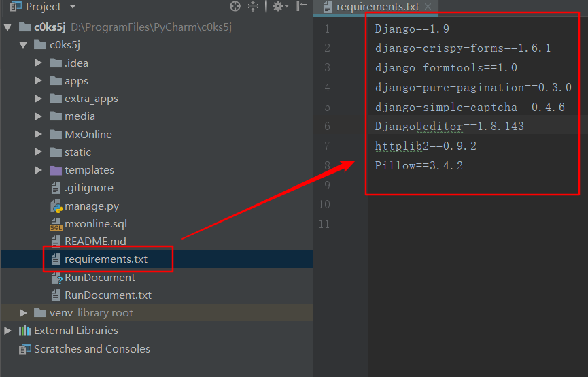Viewport: 588px width, 377px height.
Task: Click line number 11 in the gutter
Action: 324,224
